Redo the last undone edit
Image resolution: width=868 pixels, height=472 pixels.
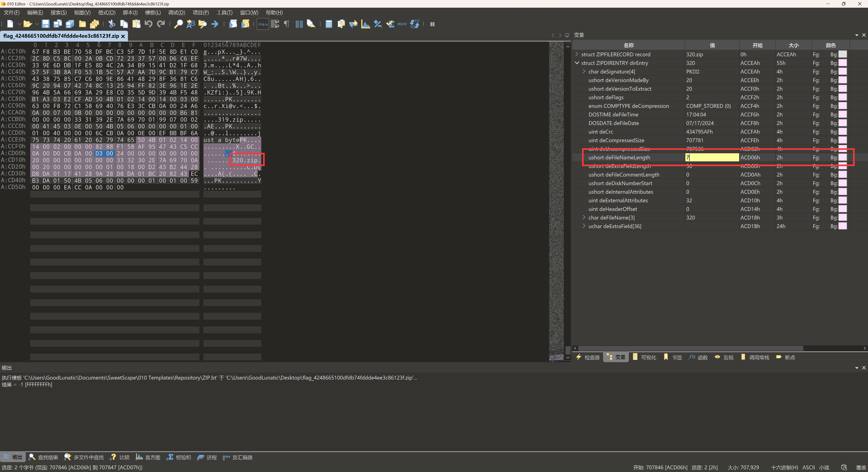161,24
